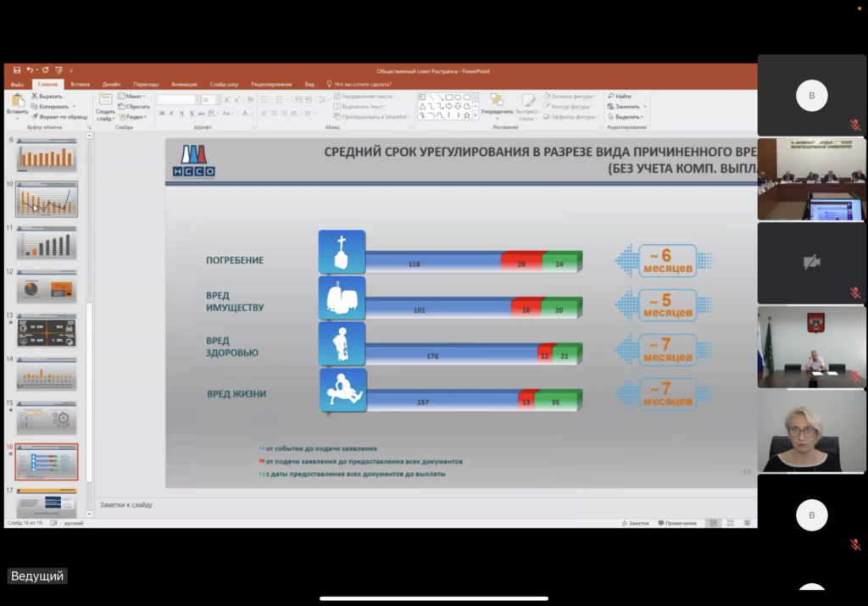Image resolution: width=868 pixels, height=606 pixels.
Task: Undo the last action in Quick Access toolbar
Action: [x=30, y=70]
